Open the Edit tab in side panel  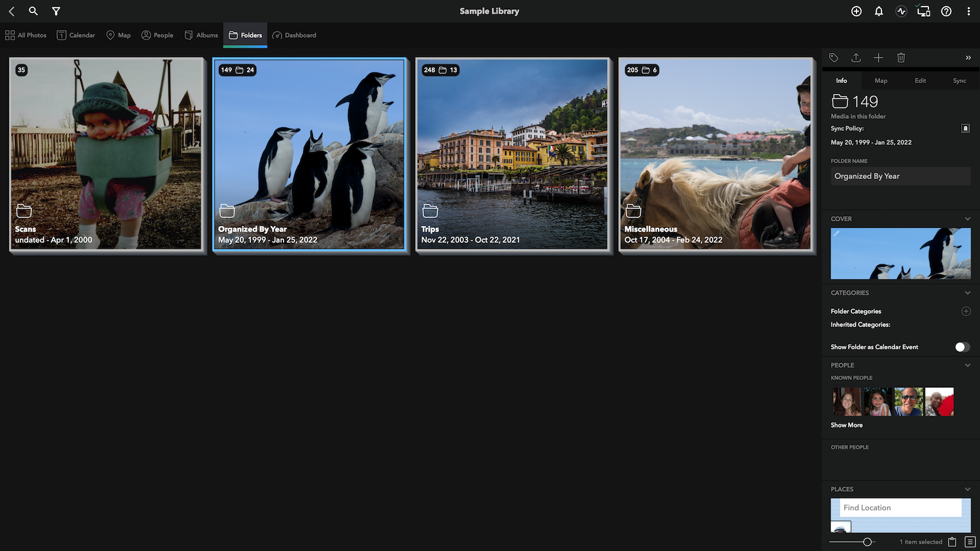(x=920, y=80)
